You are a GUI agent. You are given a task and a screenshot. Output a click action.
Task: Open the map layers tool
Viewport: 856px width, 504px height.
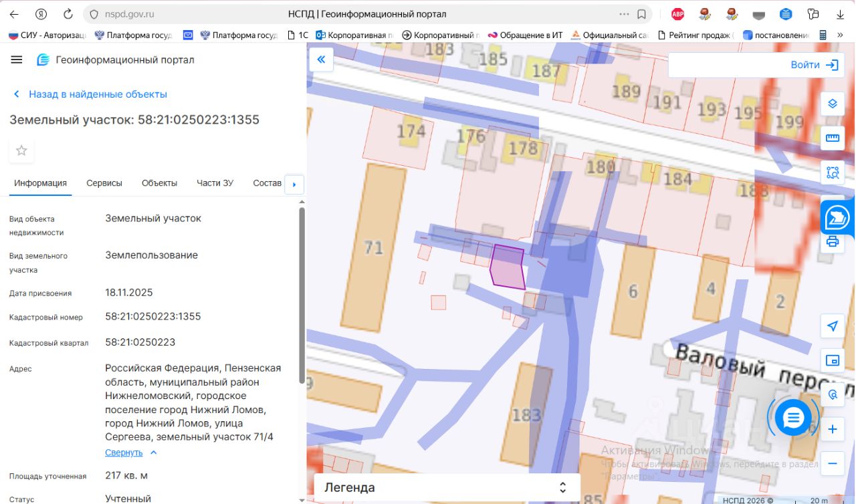click(x=833, y=103)
